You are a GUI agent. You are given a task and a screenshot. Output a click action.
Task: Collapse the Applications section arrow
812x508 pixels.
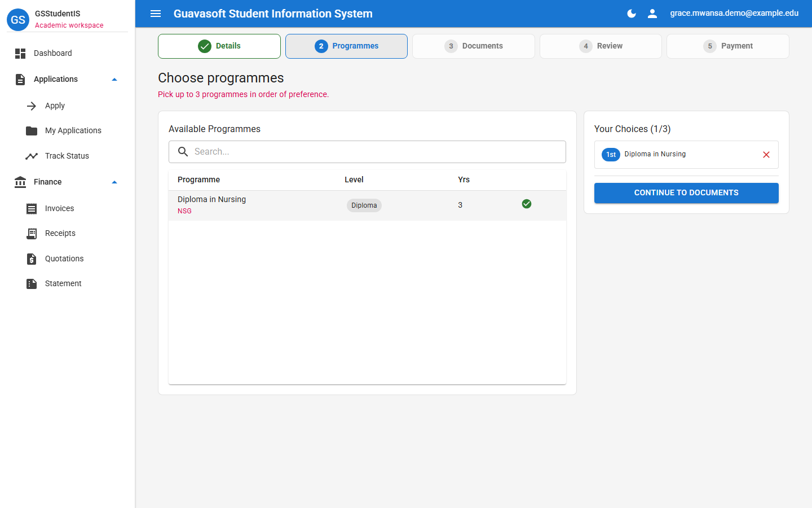pos(114,80)
